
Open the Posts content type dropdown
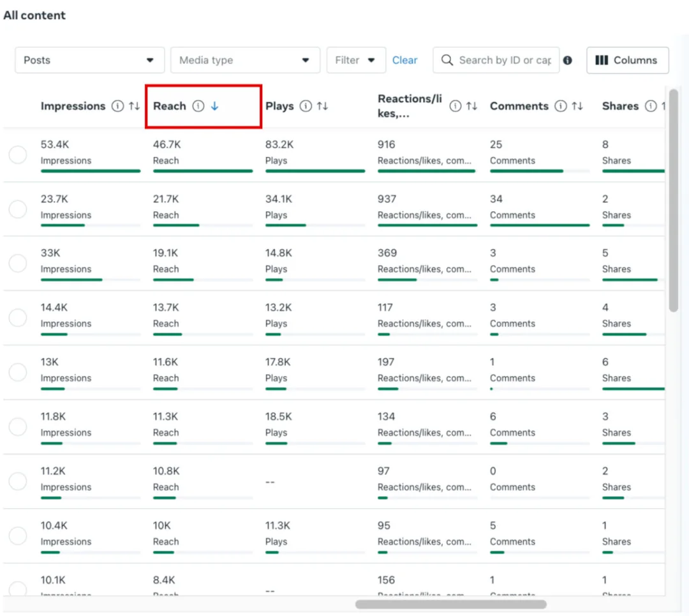click(90, 60)
